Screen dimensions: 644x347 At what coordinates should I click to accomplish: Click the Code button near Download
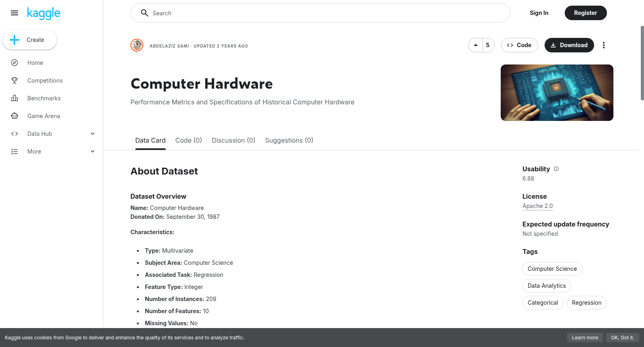[519, 45]
